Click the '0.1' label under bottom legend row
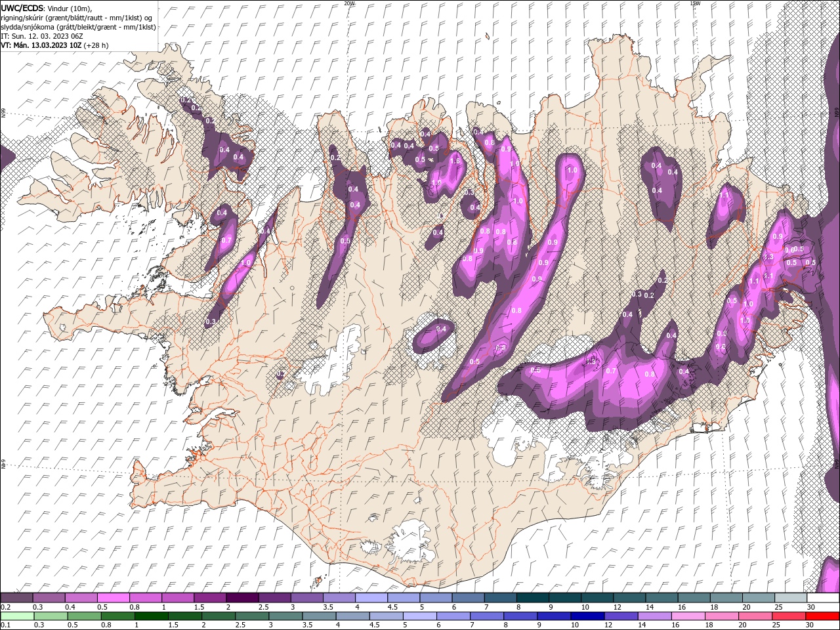The height and width of the screenshot is (630, 840). tap(5, 625)
